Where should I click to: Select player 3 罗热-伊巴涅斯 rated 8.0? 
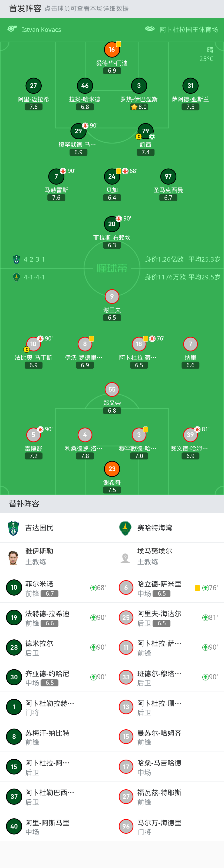139,86
